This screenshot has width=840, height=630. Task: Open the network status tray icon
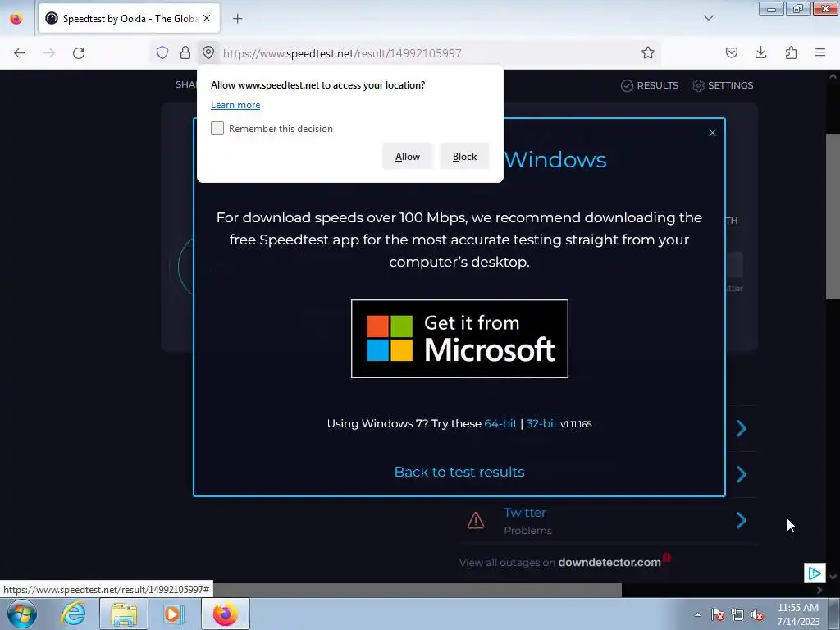[x=737, y=614]
